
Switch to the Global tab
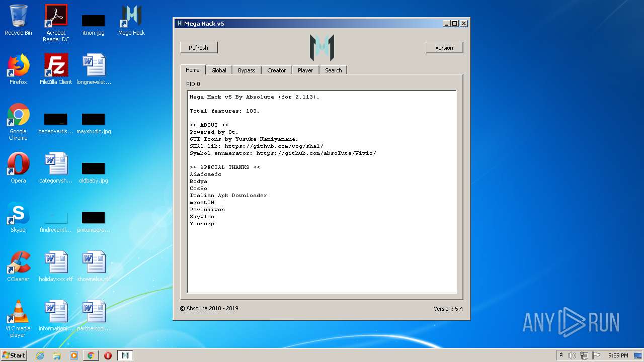[219, 70]
